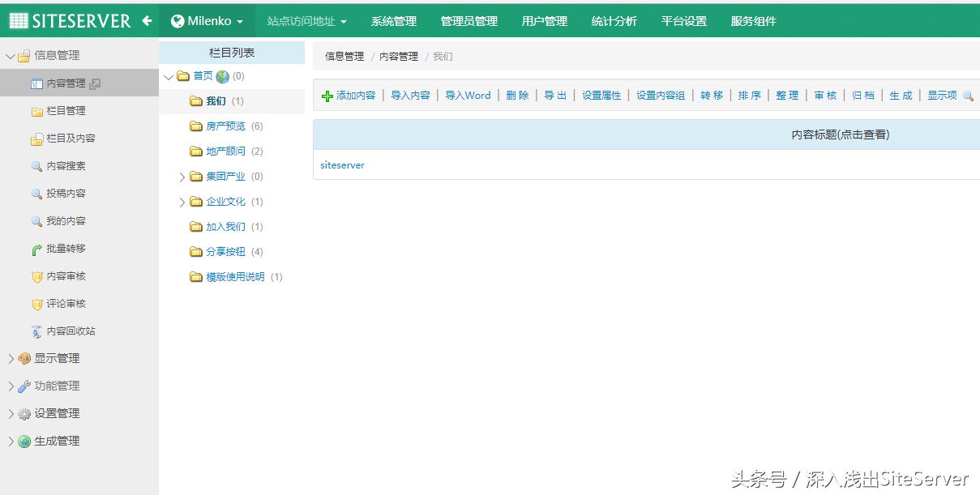This screenshot has height=495, width=980.
Task: Expand the 企业文化 folder node
Action: (182, 201)
